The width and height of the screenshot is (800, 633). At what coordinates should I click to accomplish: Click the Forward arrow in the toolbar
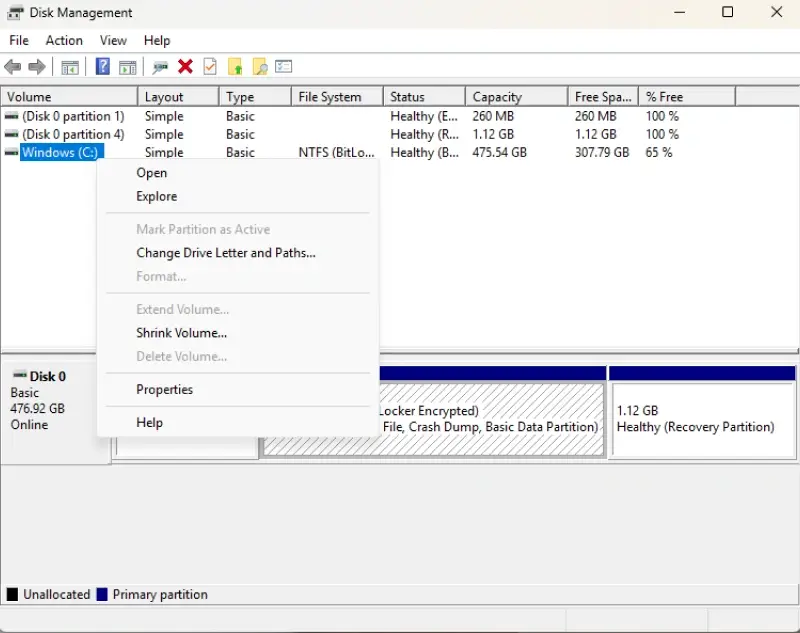37,67
